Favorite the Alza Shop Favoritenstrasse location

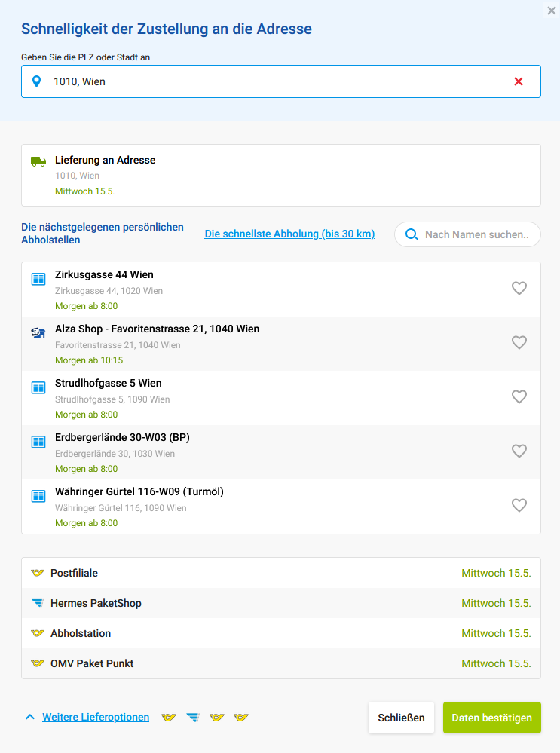pos(519,342)
